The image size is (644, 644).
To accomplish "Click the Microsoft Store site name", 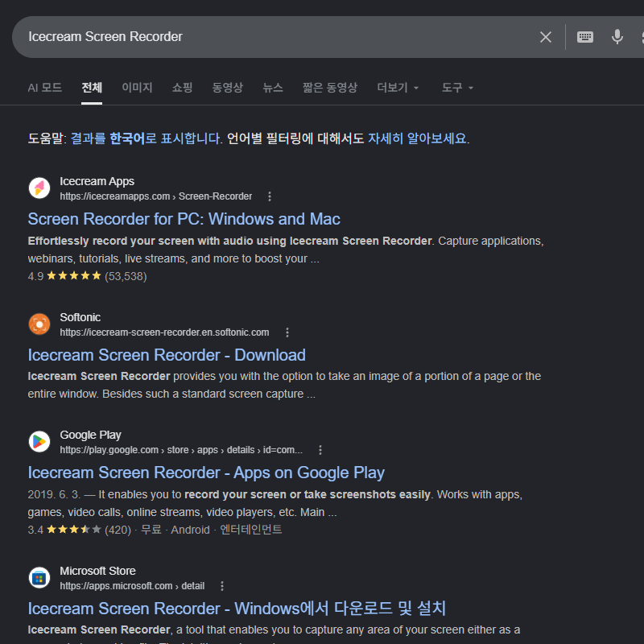I will coord(97,571).
